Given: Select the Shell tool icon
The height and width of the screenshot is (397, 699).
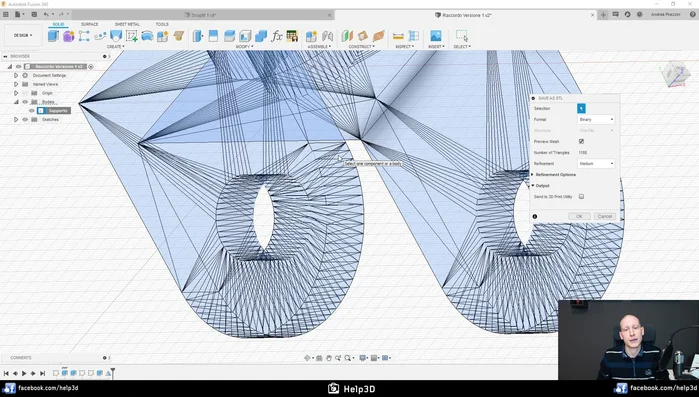Looking at the screenshot, I should (x=245, y=36).
